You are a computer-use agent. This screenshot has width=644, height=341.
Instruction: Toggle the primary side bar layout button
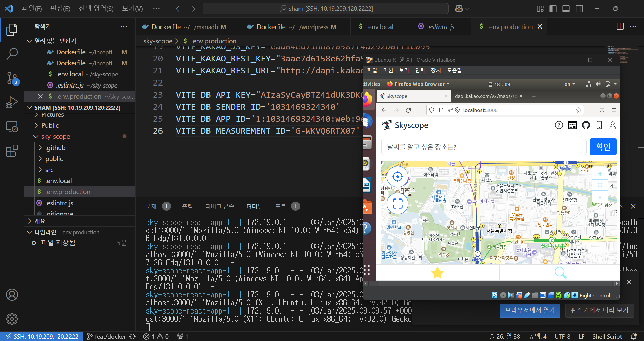pos(553,9)
